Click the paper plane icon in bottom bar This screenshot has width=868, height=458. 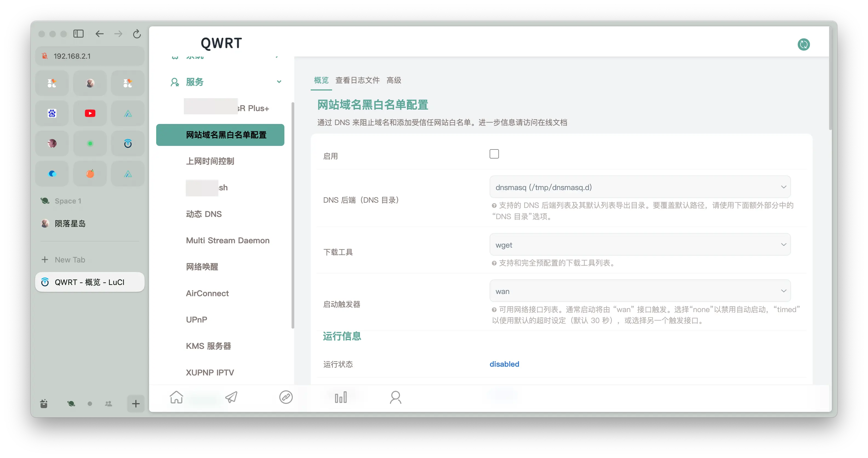[x=231, y=397]
